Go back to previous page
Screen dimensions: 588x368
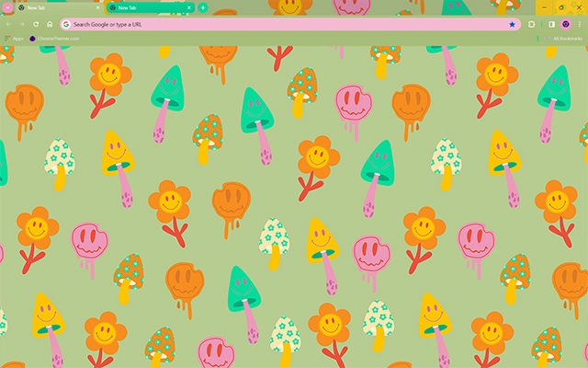click(8, 25)
